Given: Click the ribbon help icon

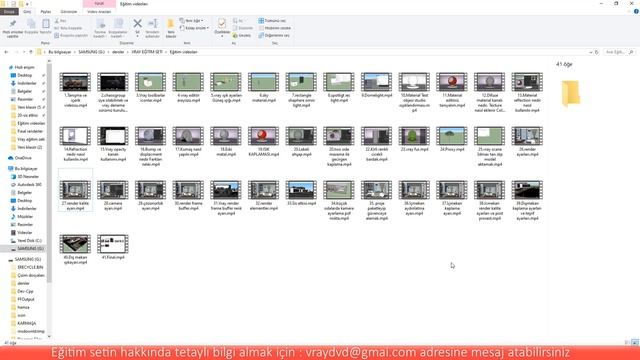Looking at the screenshot, I should (x=636, y=12).
